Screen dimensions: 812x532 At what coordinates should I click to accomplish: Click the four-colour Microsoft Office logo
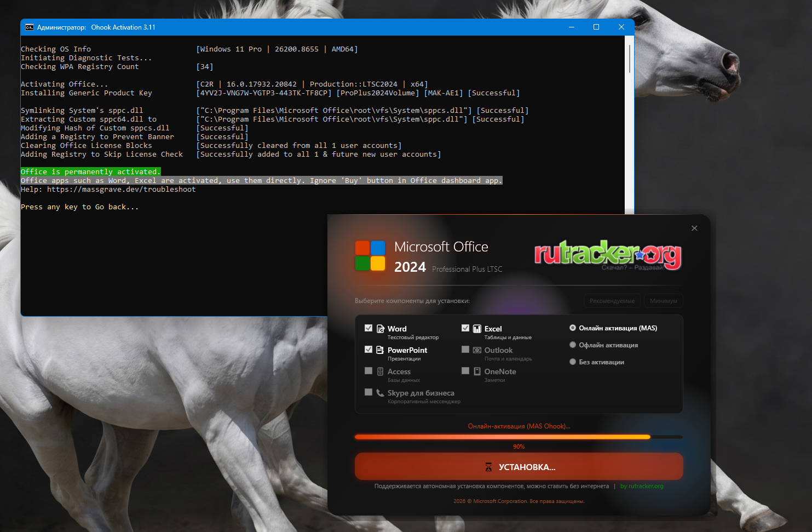pyautogui.click(x=370, y=255)
